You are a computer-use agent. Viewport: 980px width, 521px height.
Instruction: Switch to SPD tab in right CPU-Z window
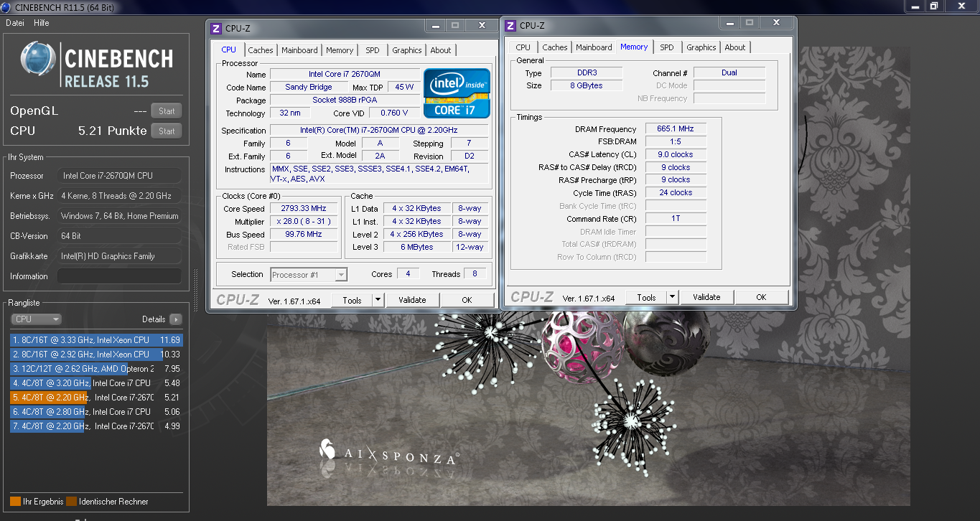tap(667, 47)
